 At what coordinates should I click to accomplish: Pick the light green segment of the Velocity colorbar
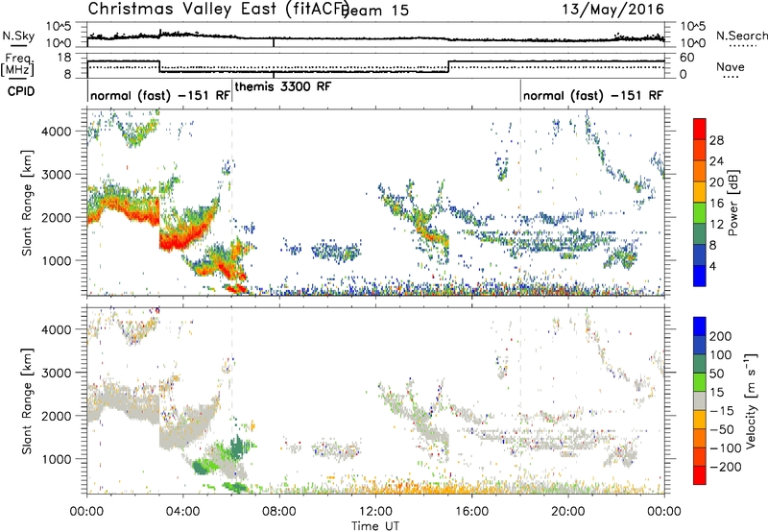point(700,382)
